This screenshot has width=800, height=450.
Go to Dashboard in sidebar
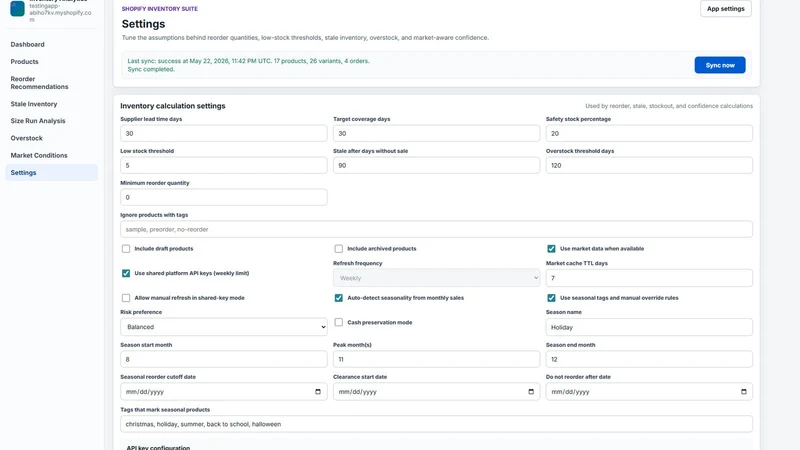point(28,44)
